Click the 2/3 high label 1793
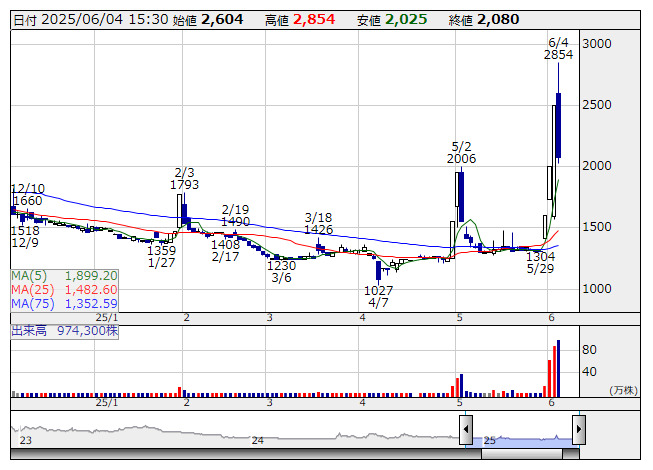653x470 pixels. click(185, 185)
